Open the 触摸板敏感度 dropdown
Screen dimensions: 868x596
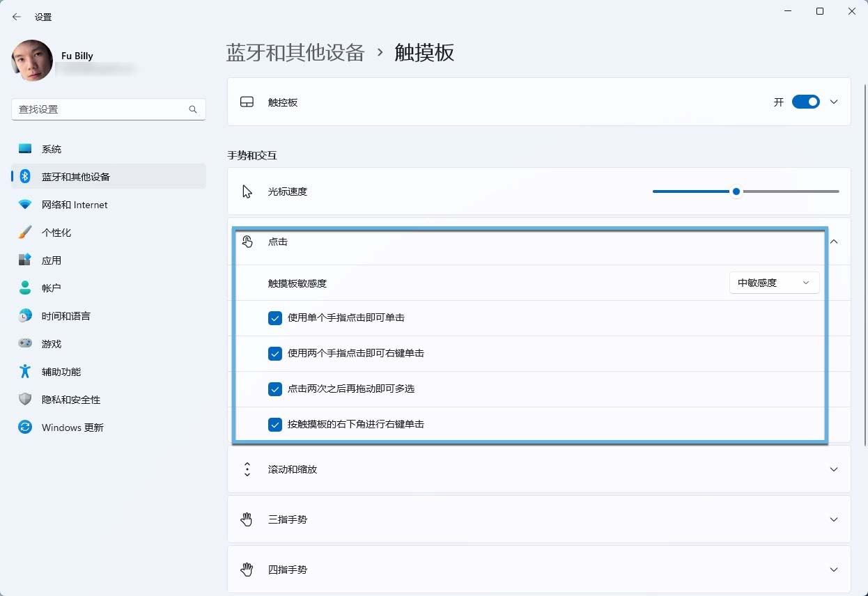[773, 282]
